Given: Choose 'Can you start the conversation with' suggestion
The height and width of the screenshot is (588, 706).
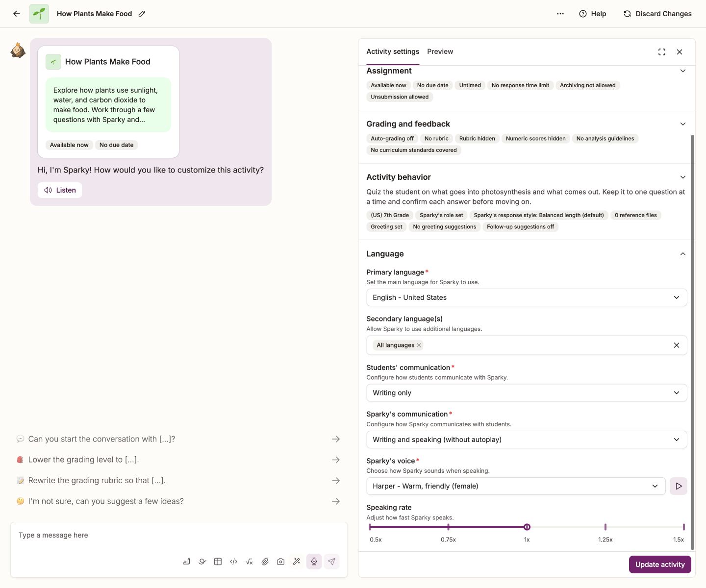Looking at the screenshot, I should click(178, 439).
